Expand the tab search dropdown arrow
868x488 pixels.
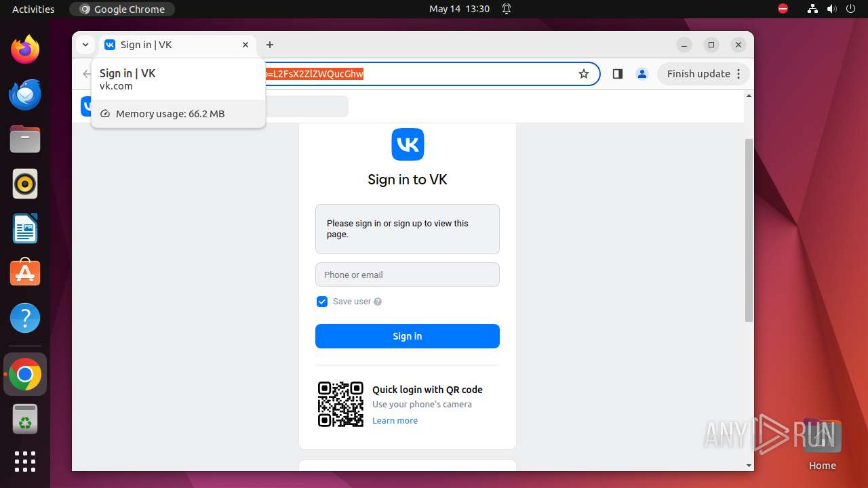(x=85, y=45)
